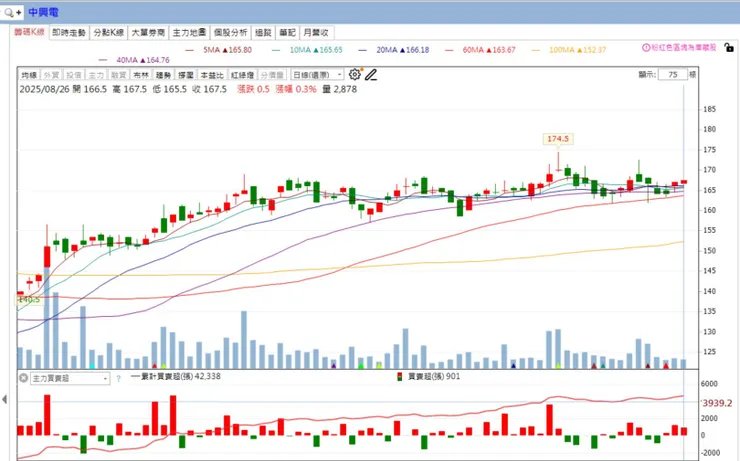
Task: Click the 10MA ▲165.65 value
Action: (x=316, y=50)
